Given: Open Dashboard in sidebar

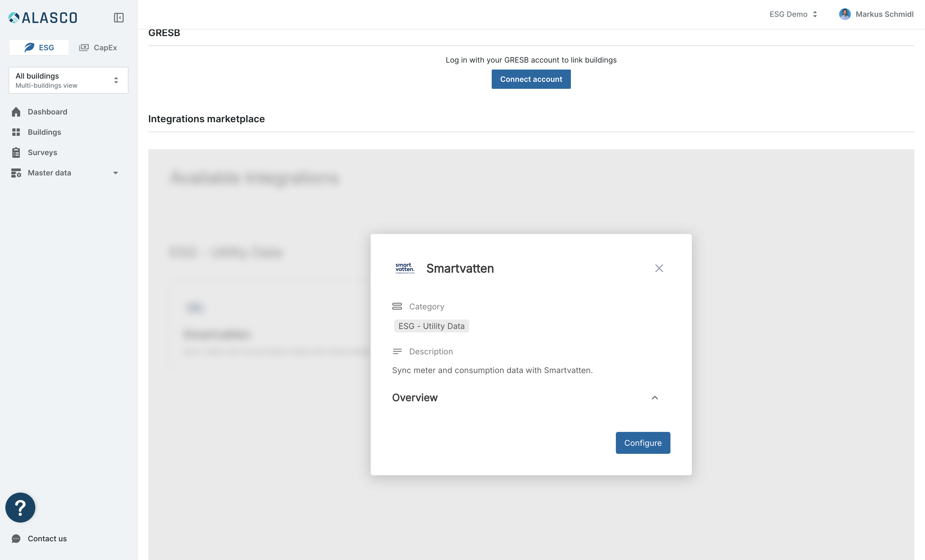Looking at the screenshot, I should pos(47,112).
